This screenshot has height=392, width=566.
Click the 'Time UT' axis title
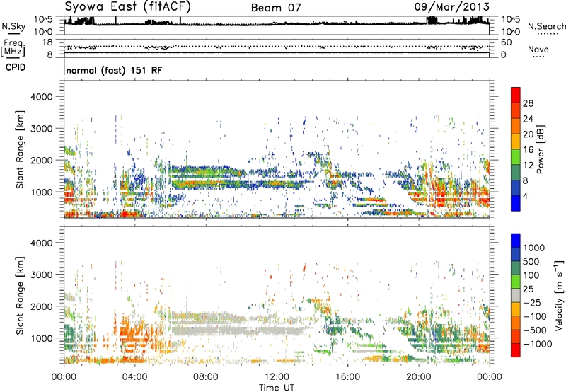click(x=277, y=388)
